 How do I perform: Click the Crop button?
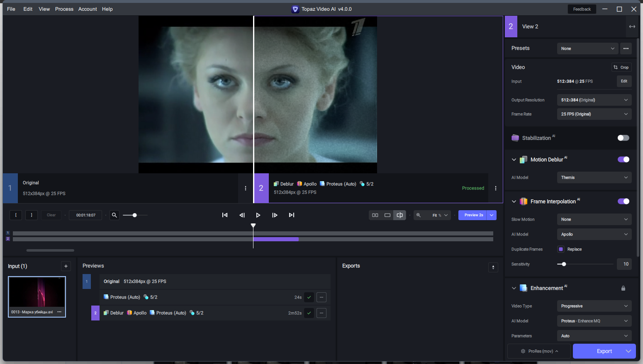click(621, 67)
